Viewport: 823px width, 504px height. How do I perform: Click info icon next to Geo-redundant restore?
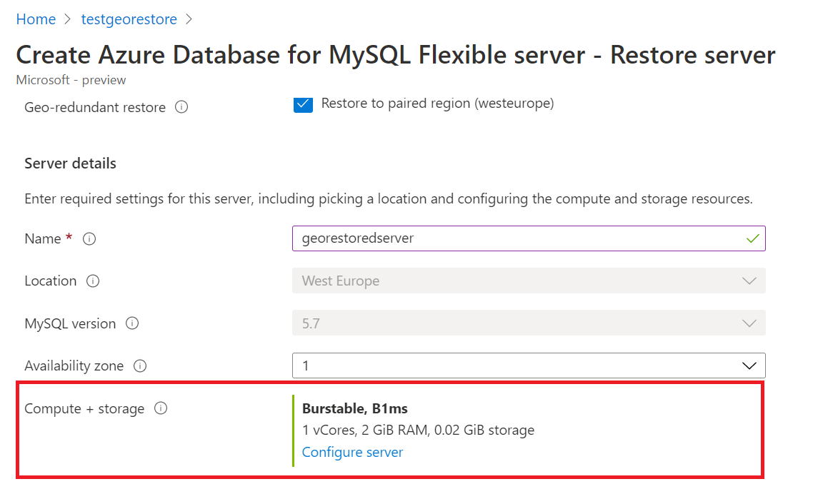coord(181,108)
